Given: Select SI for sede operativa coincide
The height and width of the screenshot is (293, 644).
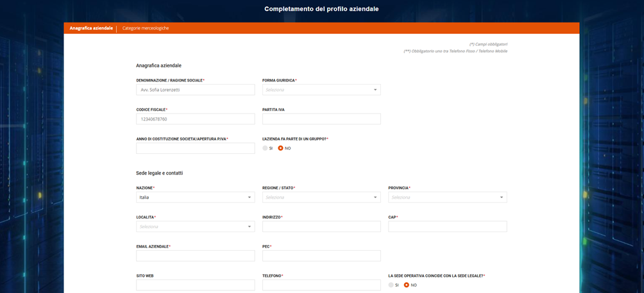Looking at the screenshot, I should pos(391,285).
